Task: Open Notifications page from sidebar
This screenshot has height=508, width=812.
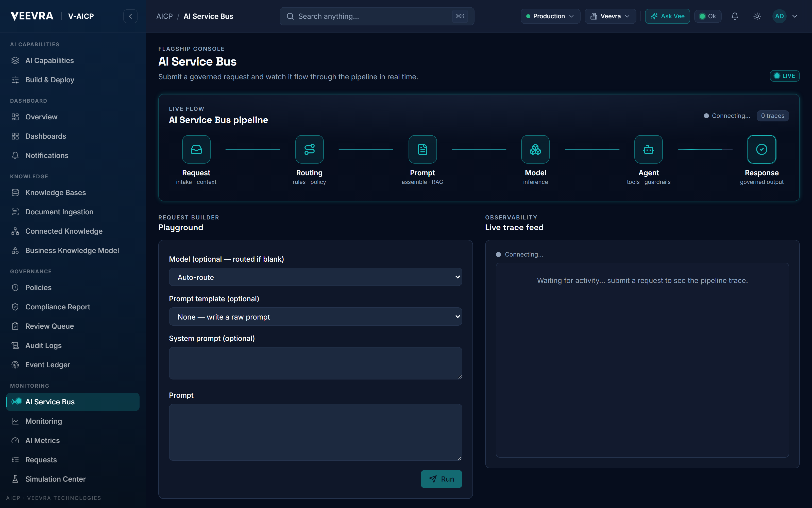Action: 73,155
